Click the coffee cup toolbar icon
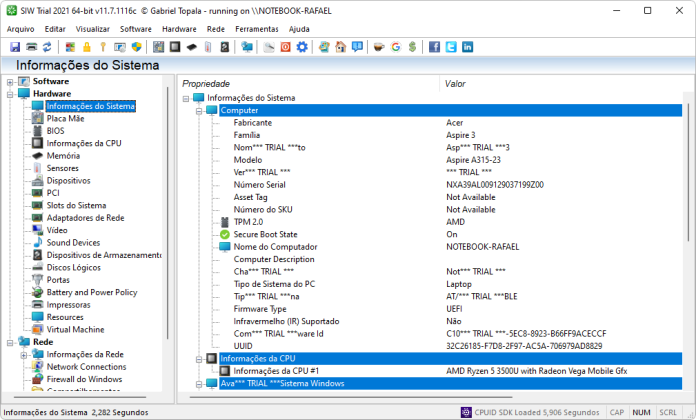Screen dimensions: 696x420 pos(379,47)
